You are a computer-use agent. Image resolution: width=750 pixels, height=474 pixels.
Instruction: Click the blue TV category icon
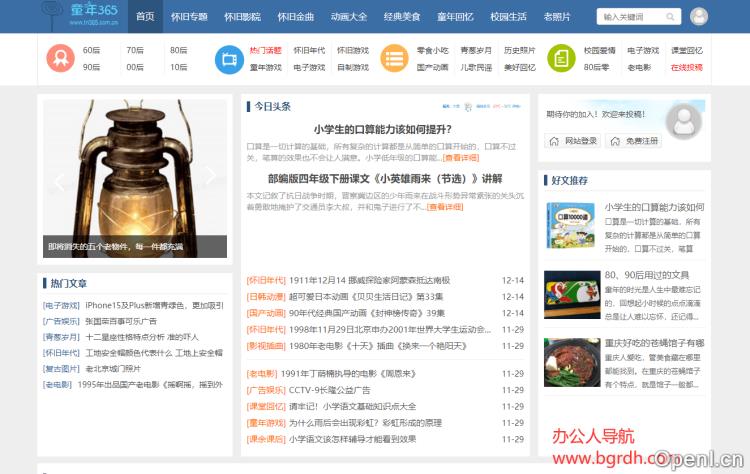click(x=229, y=58)
